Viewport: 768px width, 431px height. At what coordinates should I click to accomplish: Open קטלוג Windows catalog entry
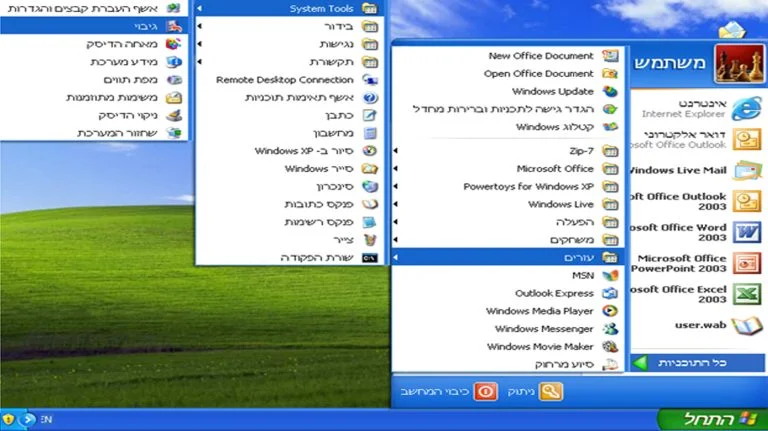pos(508,127)
